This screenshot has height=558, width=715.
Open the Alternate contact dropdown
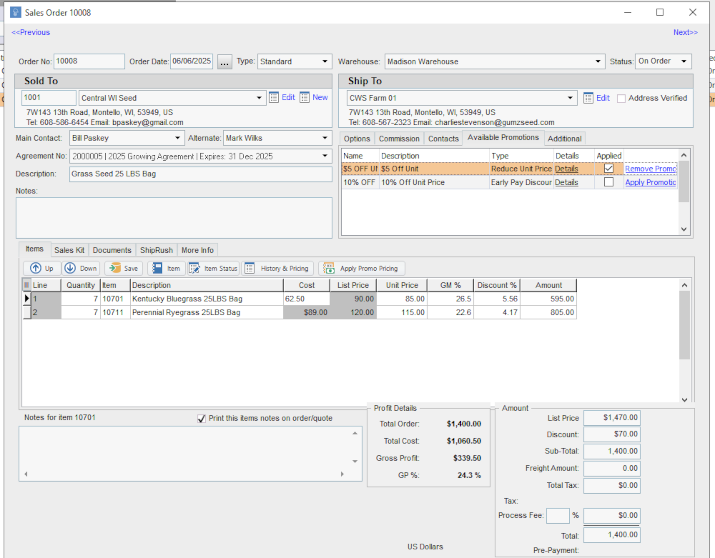coord(325,138)
